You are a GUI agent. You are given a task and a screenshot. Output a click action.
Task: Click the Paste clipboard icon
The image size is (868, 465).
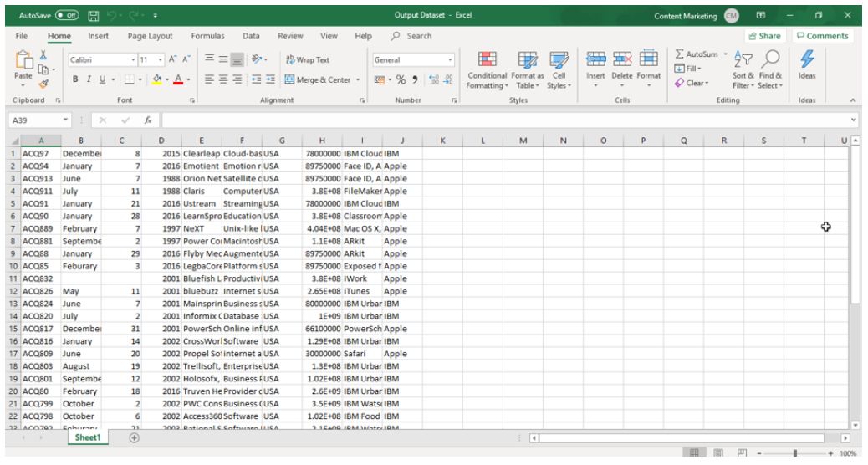23,59
